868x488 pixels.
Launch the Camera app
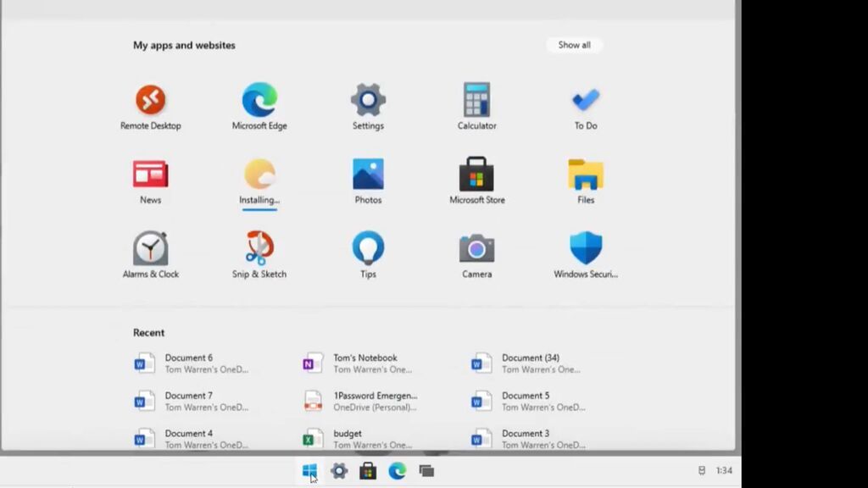click(x=476, y=255)
